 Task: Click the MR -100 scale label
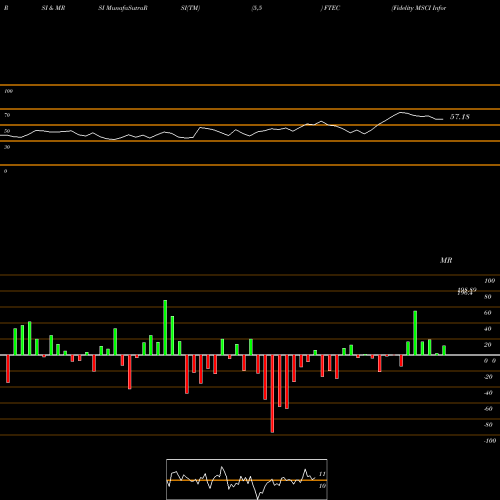489,441
